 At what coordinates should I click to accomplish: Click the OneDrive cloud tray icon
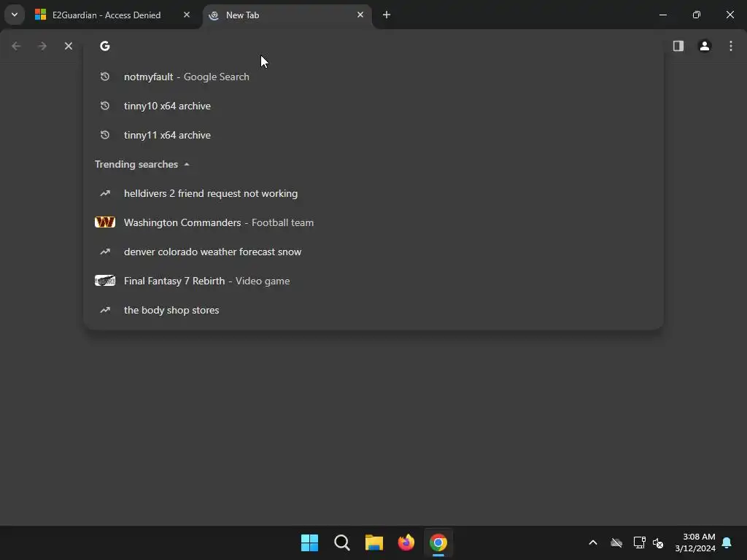tap(616, 542)
